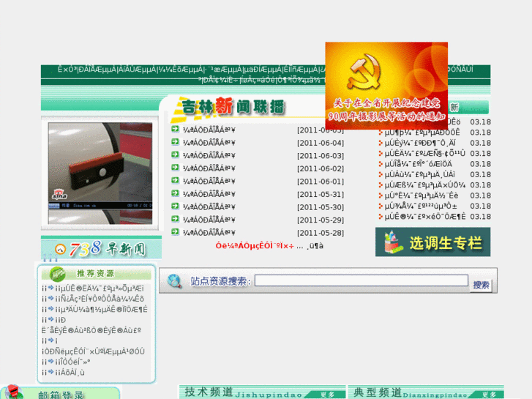Click the 选调生专栏 pencil holder icon
This screenshot has width=532, height=399.
click(x=392, y=242)
